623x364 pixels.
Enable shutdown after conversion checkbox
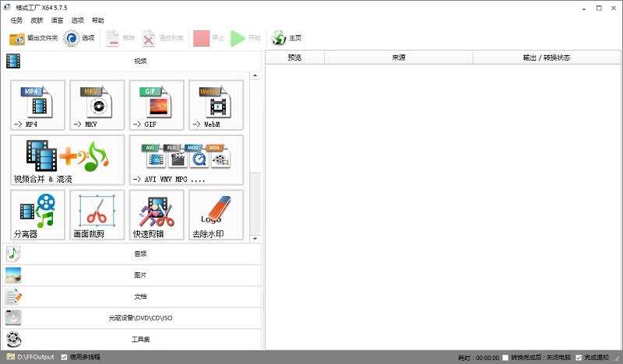pyautogui.click(x=506, y=358)
